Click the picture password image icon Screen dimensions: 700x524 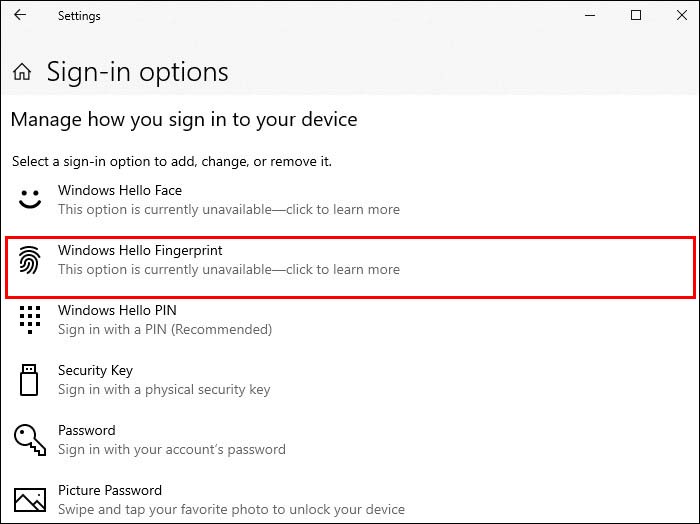pos(30,499)
